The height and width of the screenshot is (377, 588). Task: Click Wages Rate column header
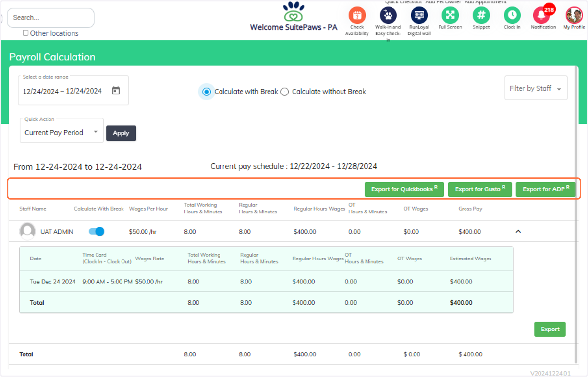(149, 259)
